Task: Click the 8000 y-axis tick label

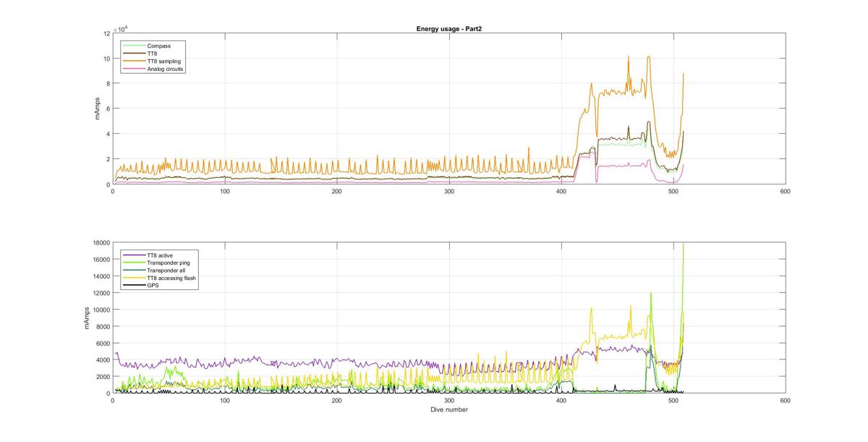Action: tap(102, 326)
